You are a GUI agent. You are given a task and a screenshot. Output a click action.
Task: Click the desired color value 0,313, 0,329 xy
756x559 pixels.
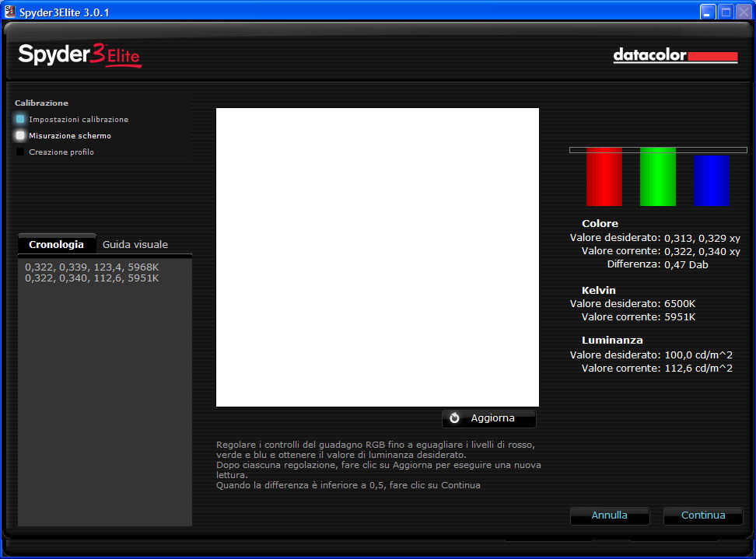click(x=702, y=238)
